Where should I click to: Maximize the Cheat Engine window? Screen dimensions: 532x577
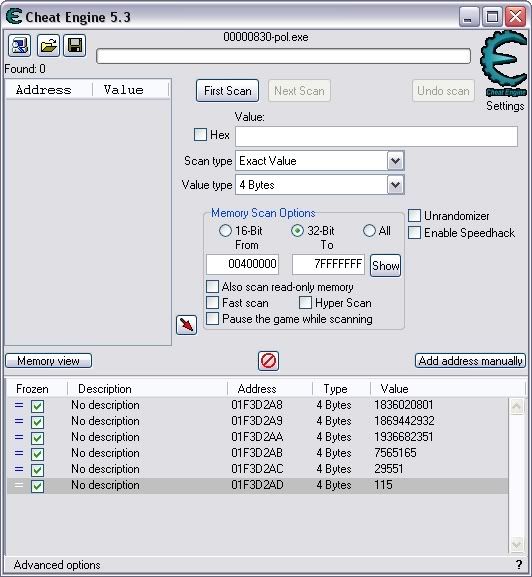(492, 17)
